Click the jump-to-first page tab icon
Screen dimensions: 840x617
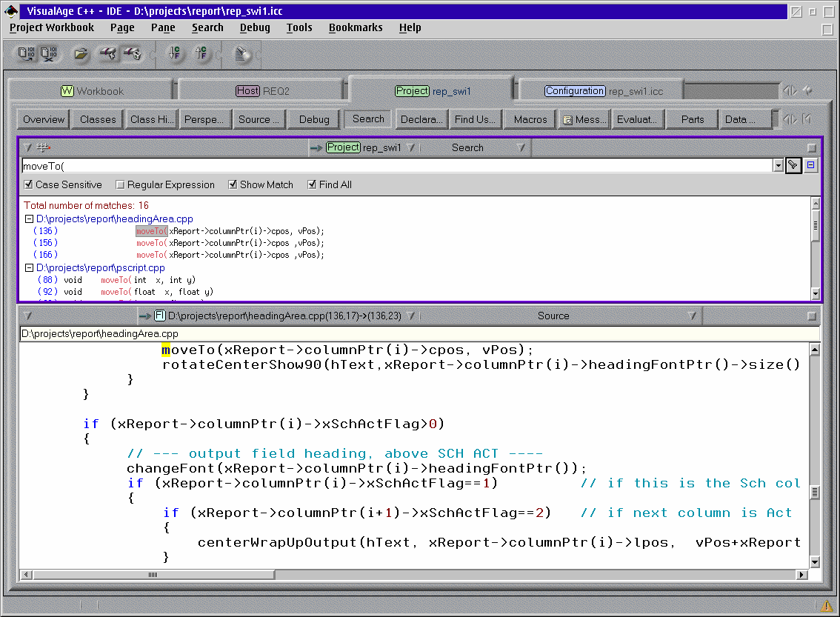coord(807,119)
